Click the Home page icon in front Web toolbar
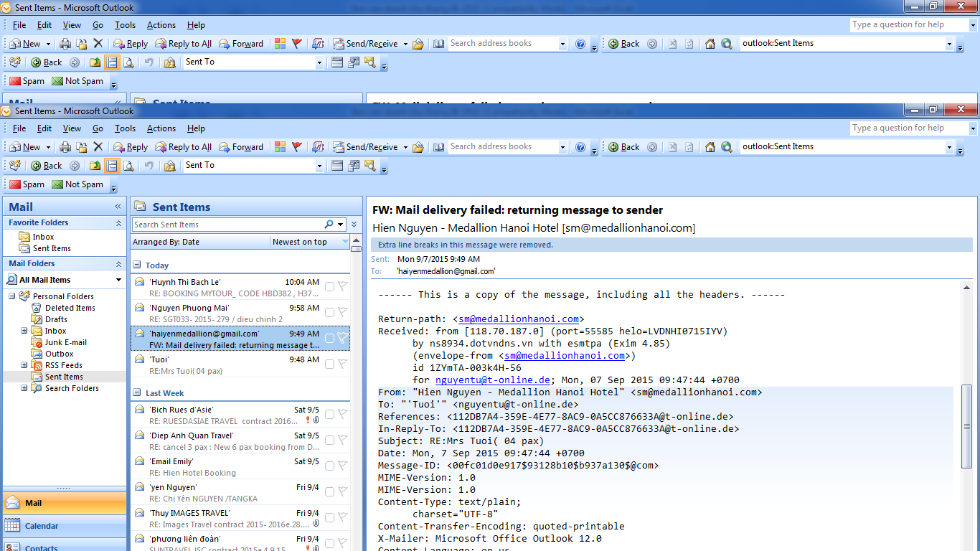This screenshot has height=551, width=980. [710, 146]
